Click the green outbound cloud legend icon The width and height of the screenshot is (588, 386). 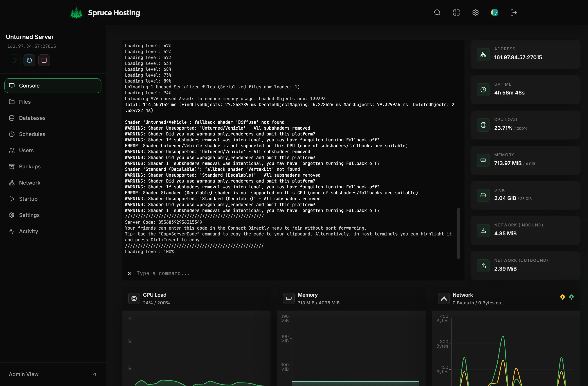pos(571,297)
